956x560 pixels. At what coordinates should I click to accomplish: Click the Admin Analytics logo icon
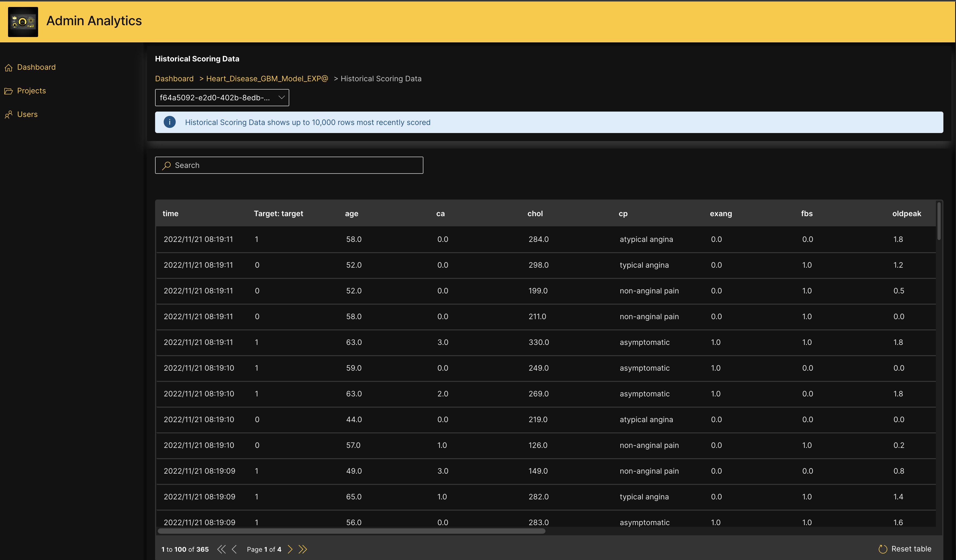23,22
